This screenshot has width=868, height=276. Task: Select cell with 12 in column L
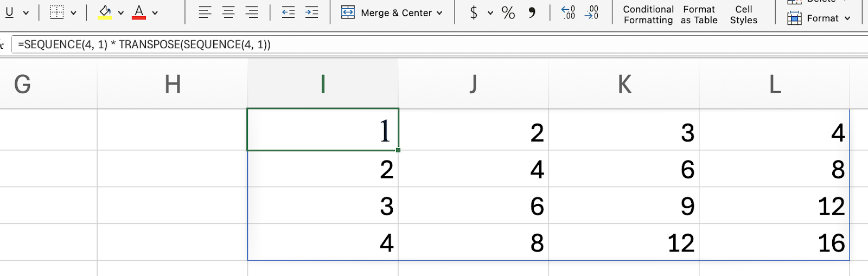pyautogui.click(x=774, y=206)
